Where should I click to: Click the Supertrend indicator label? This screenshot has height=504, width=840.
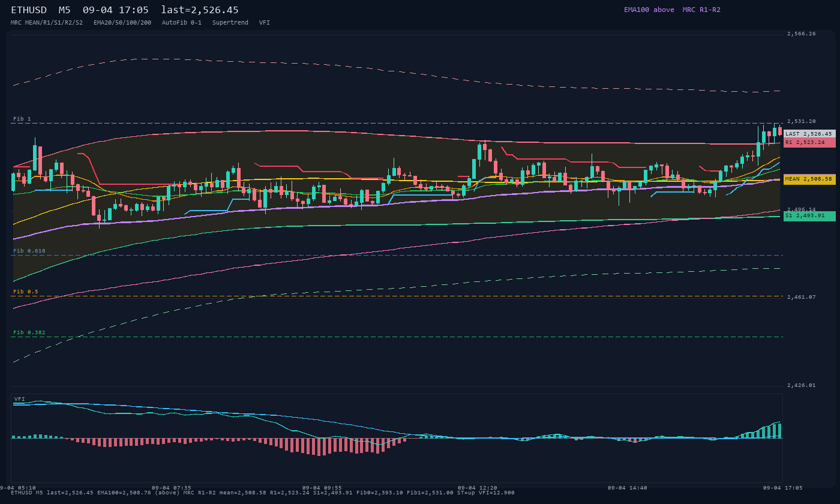pos(230,22)
